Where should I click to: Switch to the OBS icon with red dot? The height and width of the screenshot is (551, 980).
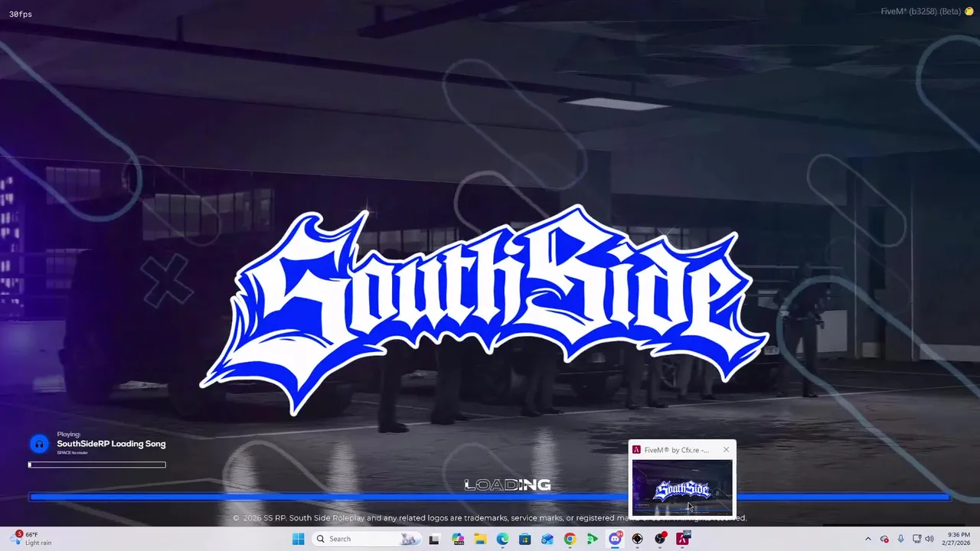point(660,539)
